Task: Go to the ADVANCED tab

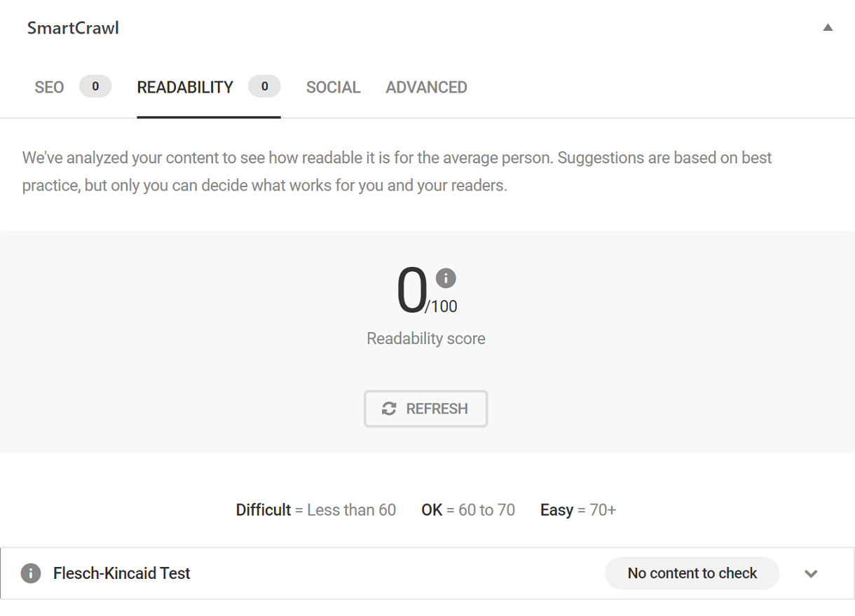Action: pos(426,88)
